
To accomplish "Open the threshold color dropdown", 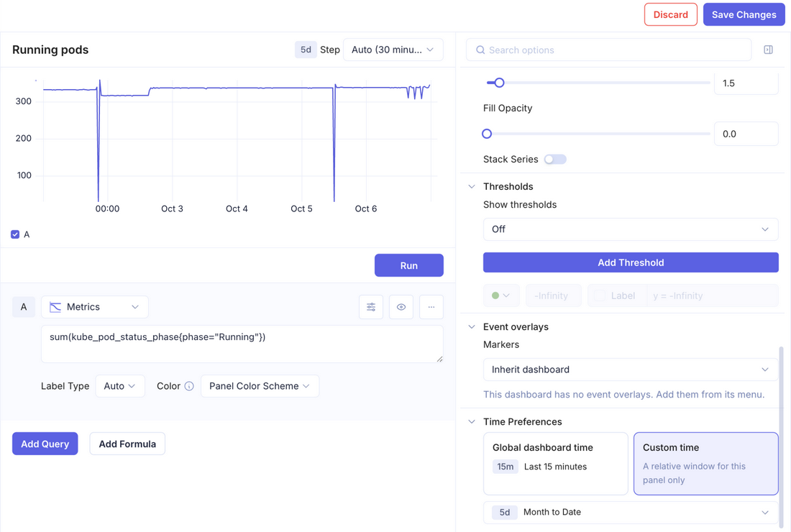I will 501,296.
